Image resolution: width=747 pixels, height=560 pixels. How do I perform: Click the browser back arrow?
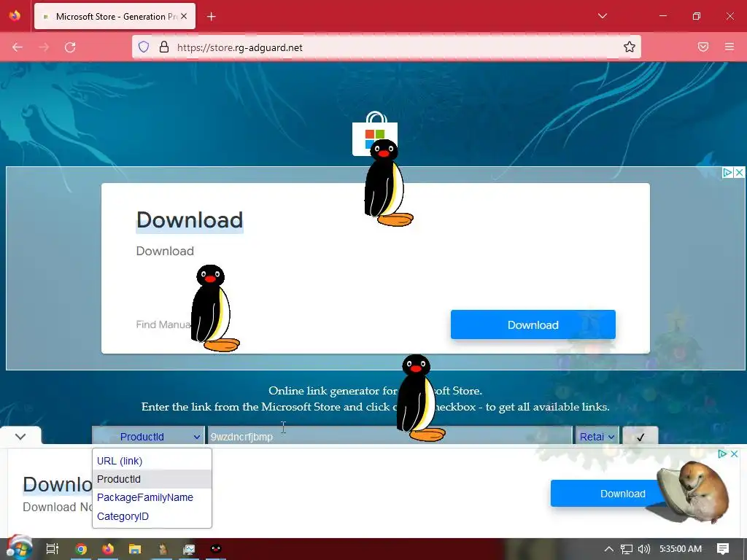[x=18, y=47]
